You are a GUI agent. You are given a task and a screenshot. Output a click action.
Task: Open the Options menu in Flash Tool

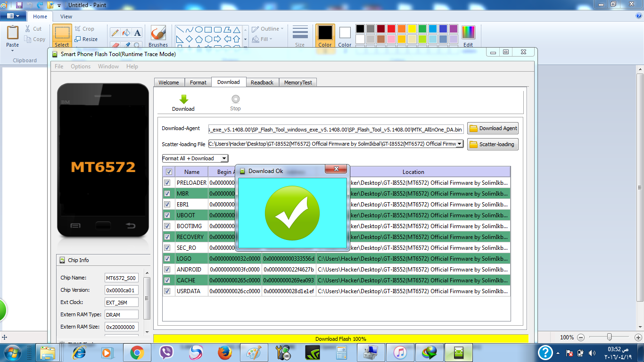click(x=81, y=66)
